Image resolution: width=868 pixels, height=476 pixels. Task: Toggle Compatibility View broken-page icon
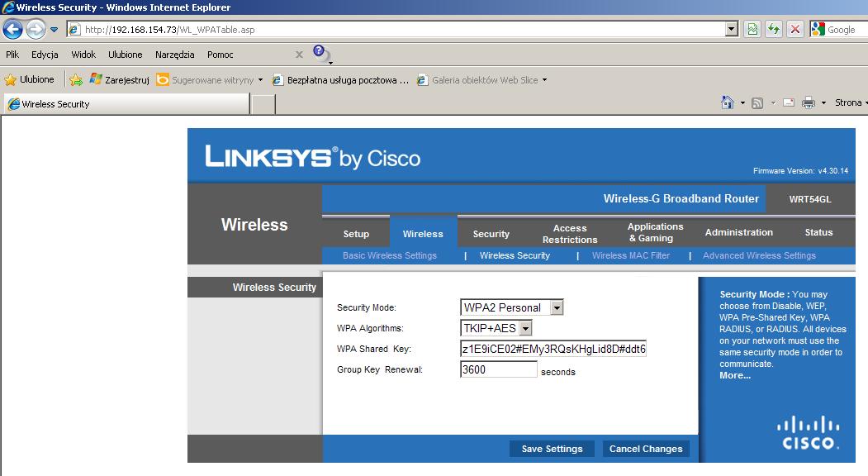pyautogui.click(x=752, y=30)
